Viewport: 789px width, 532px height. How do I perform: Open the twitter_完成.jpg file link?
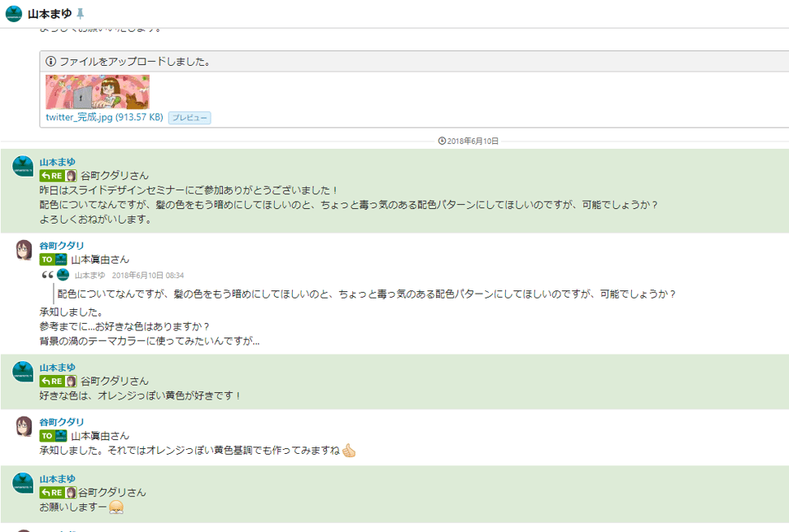[x=104, y=117]
